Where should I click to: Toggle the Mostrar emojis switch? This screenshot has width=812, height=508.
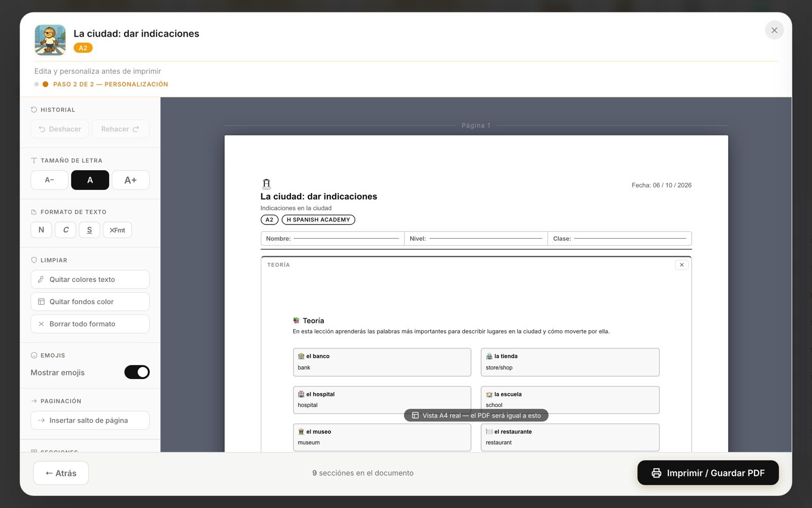point(137,372)
